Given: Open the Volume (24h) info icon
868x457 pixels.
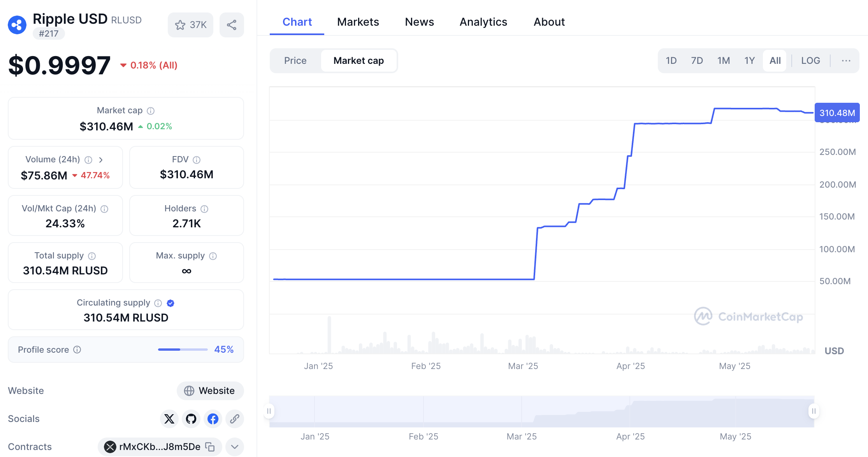Looking at the screenshot, I should [x=88, y=160].
